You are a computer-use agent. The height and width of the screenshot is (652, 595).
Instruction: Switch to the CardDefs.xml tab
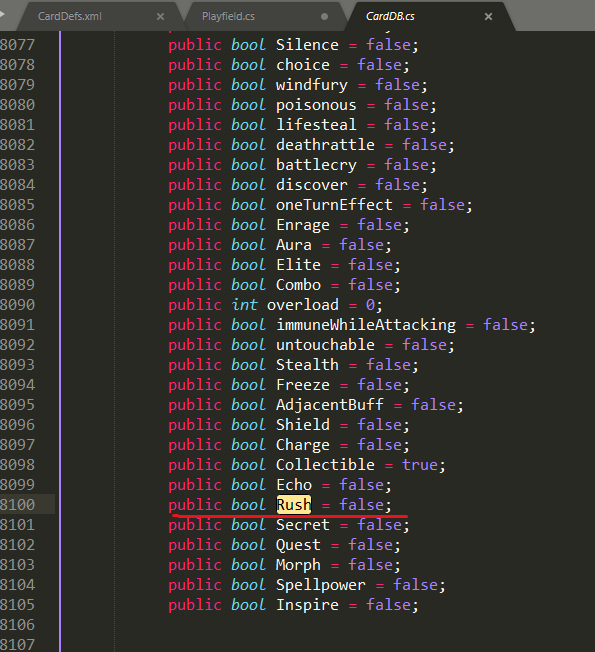(70, 16)
